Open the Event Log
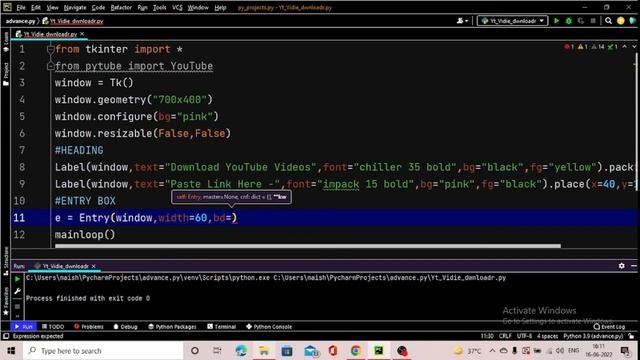The image size is (640, 360). (609, 327)
